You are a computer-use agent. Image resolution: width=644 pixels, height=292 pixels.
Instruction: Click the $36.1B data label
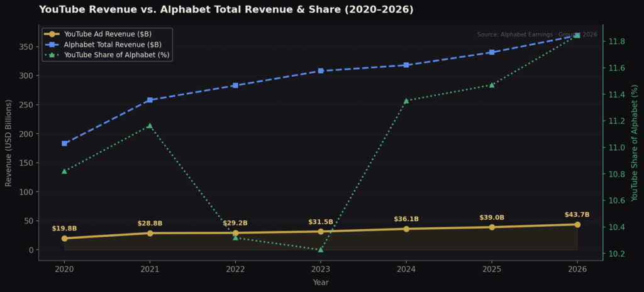tap(406, 219)
